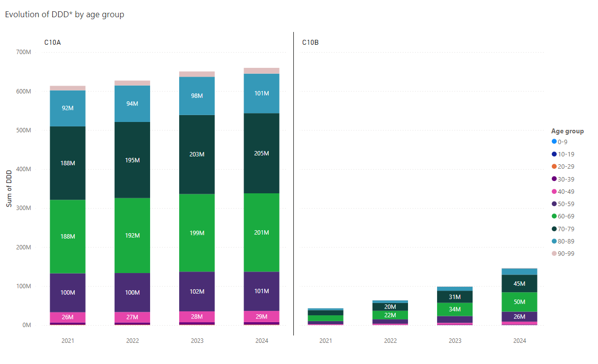The width and height of the screenshot is (598, 364).
Task: Click the 2022 axis label under C10B
Action: 390,340
